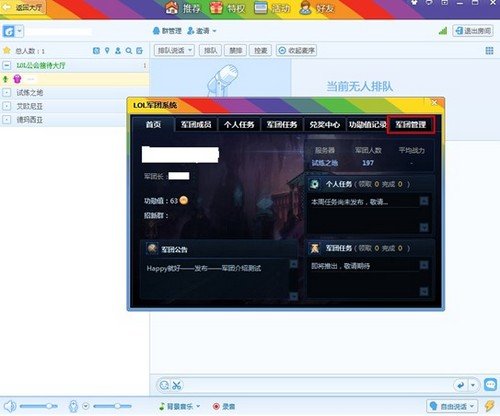Viewport: 500px width, 416px height.
Task: Switch to the 兑奖中心 tab
Action: click(324, 125)
